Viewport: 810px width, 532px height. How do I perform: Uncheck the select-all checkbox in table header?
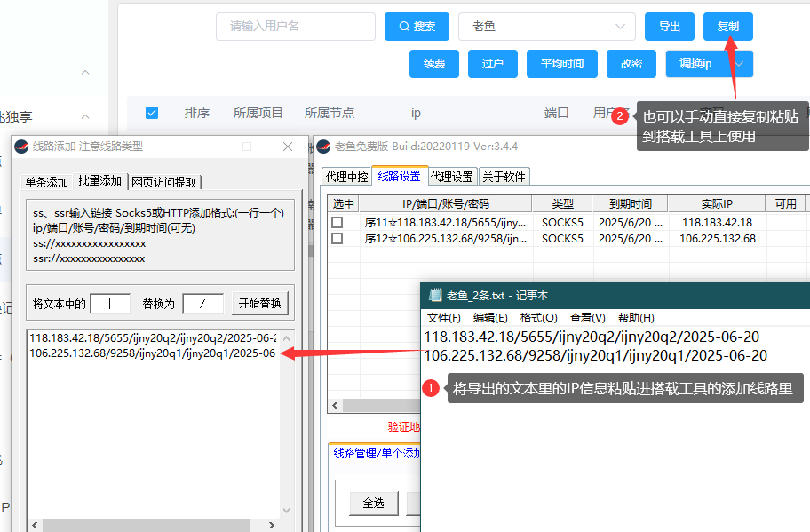[x=152, y=113]
